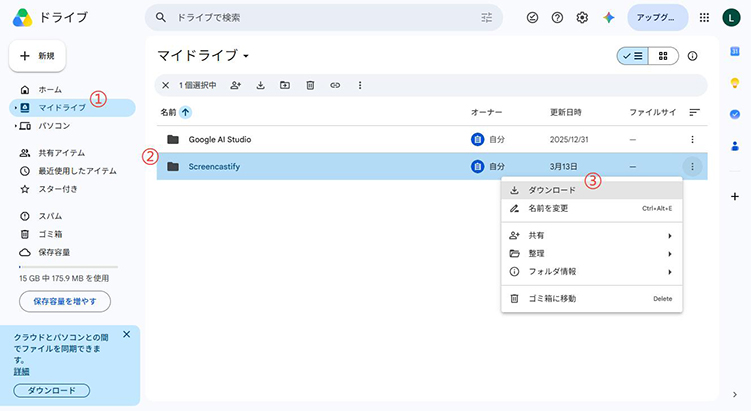Open the 詳細 link in sync banner

pos(21,372)
